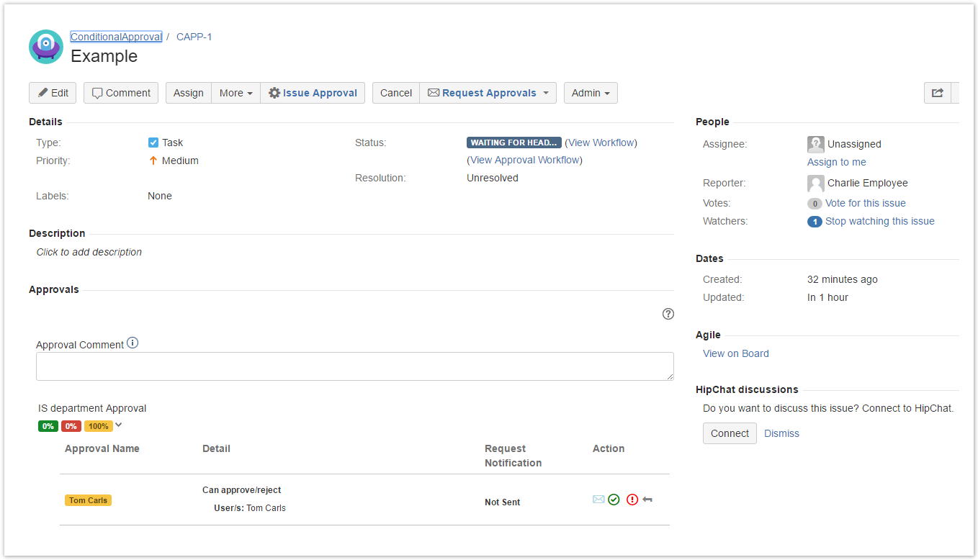Expand the Request Approvals dropdown arrow
Screen dimensions: 978x560
click(546, 93)
